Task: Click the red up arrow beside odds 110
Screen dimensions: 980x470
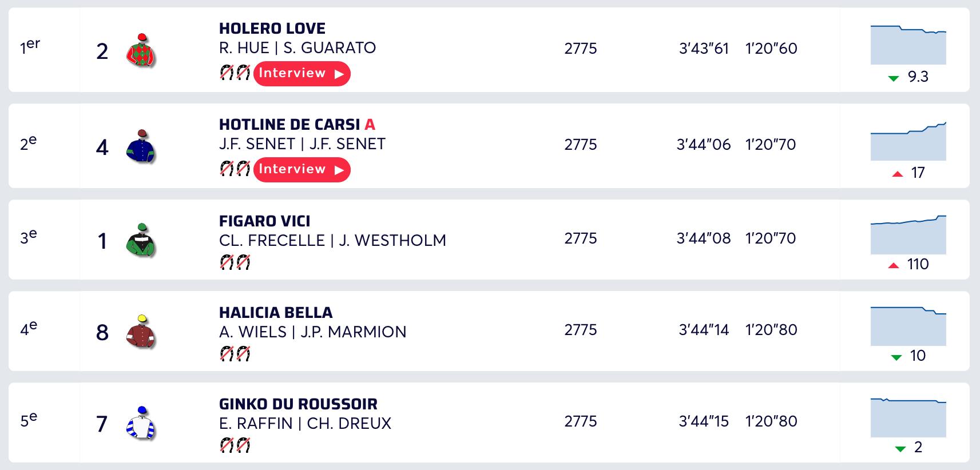Action: coord(894,265)
